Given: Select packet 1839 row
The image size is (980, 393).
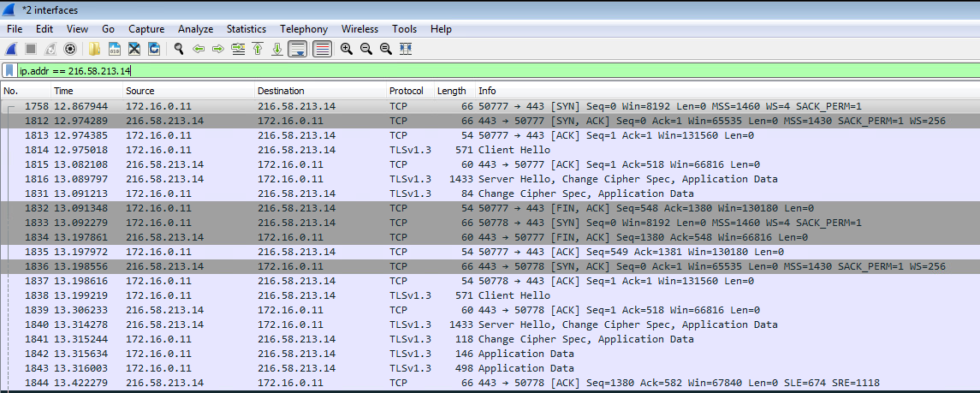Looking at the screenshot, I should (x=490, y=310).
